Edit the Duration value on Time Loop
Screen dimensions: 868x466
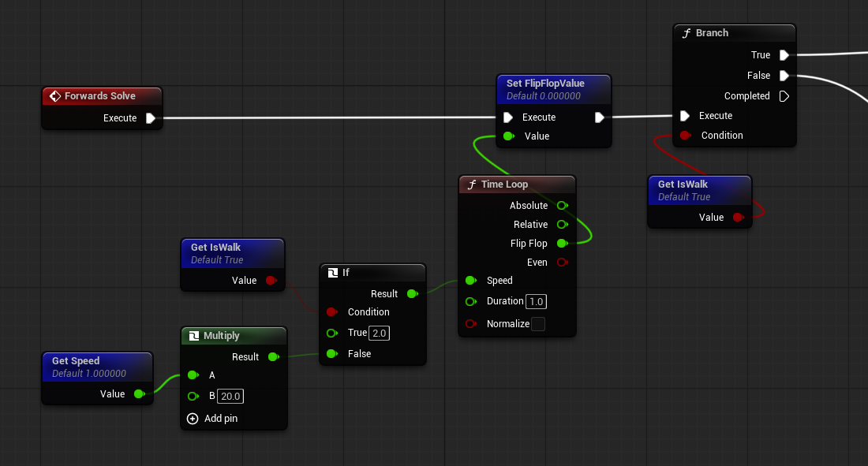tap(536, 301)
